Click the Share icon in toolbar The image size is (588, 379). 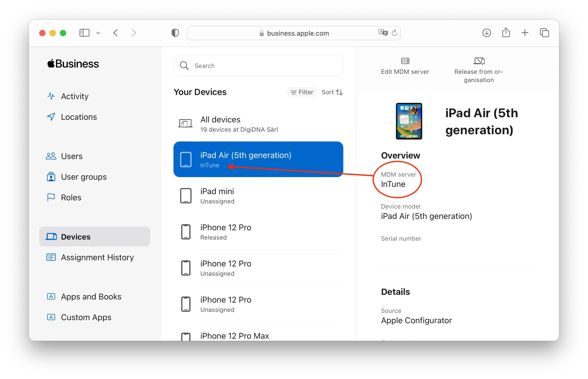(506, 33)
